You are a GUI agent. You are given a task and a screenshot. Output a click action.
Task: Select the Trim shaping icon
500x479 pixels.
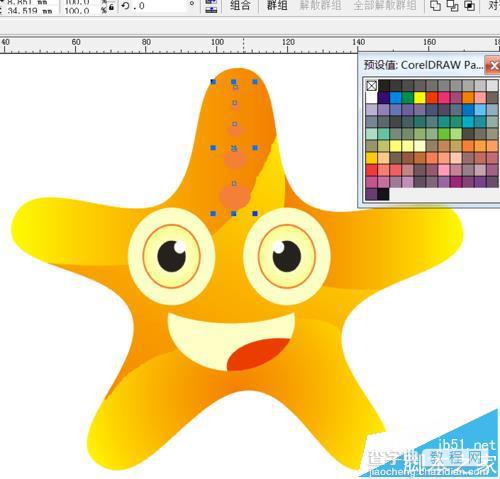tap(452, 6)
